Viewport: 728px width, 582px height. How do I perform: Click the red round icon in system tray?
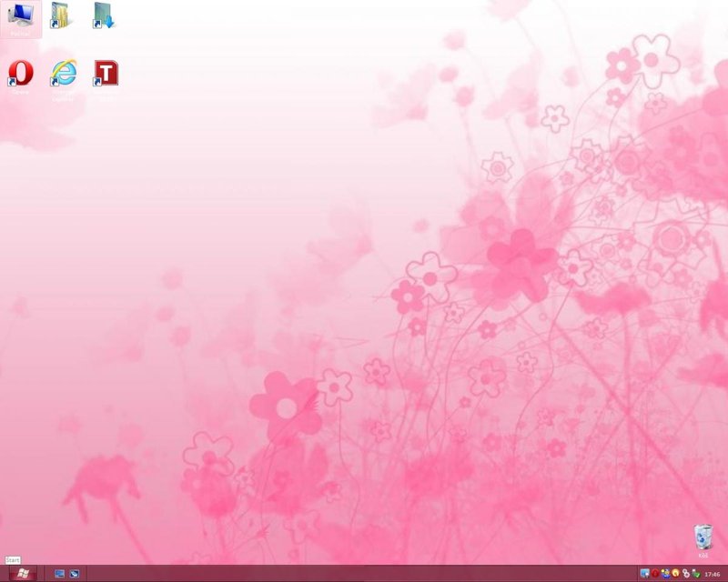pos(654,574)
